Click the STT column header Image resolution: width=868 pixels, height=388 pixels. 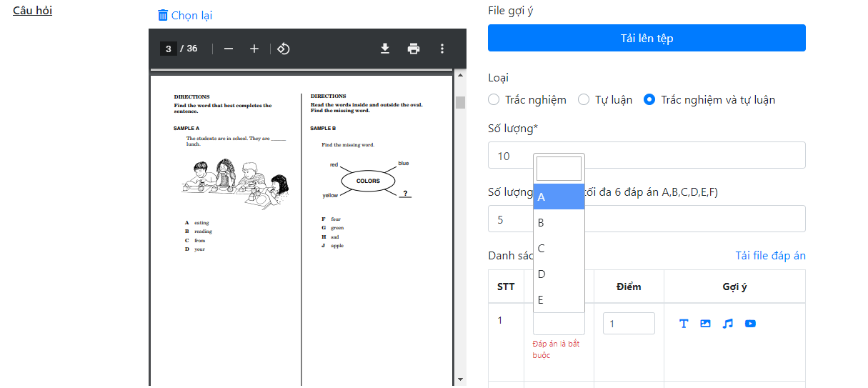pos(506,287)
